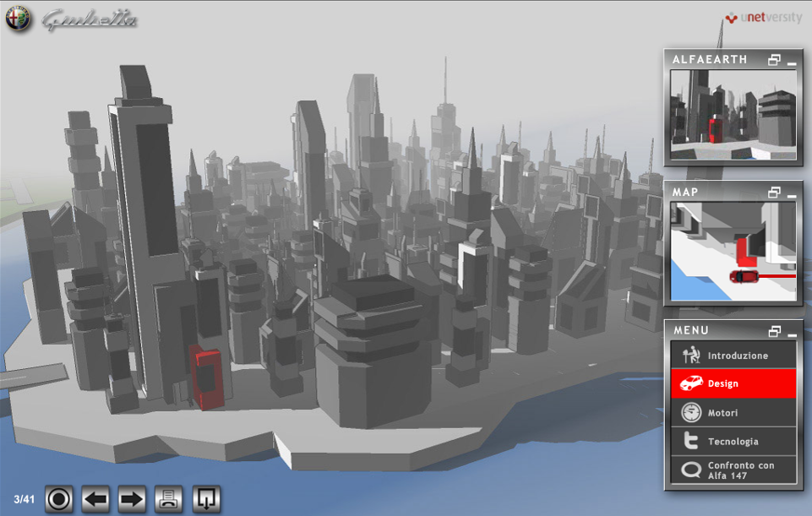Click the round index button in bottom toolbar
Viewport: 812px width, 516px height.
tap(59, 499)
